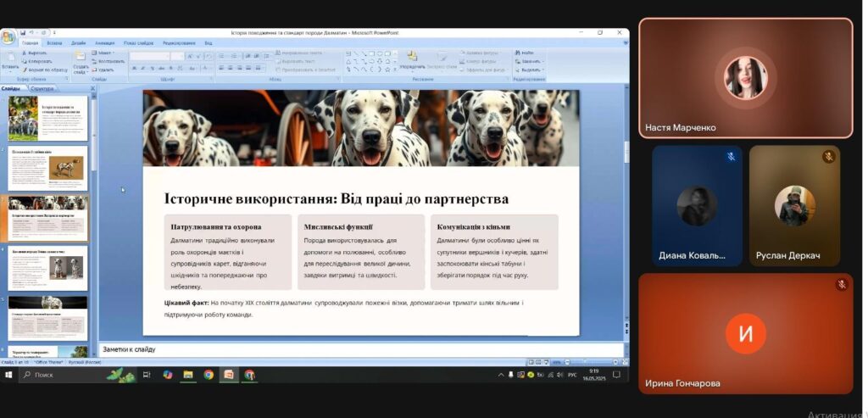Click the Мисливські функції heading
868x418 pixels.
click(338, 227)
